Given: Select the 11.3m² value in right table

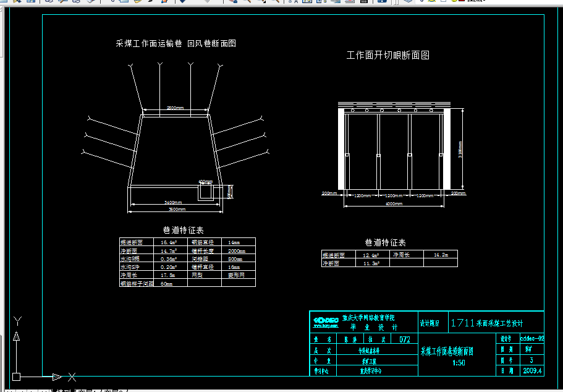Looking at the screenshot, I should 371,263.
